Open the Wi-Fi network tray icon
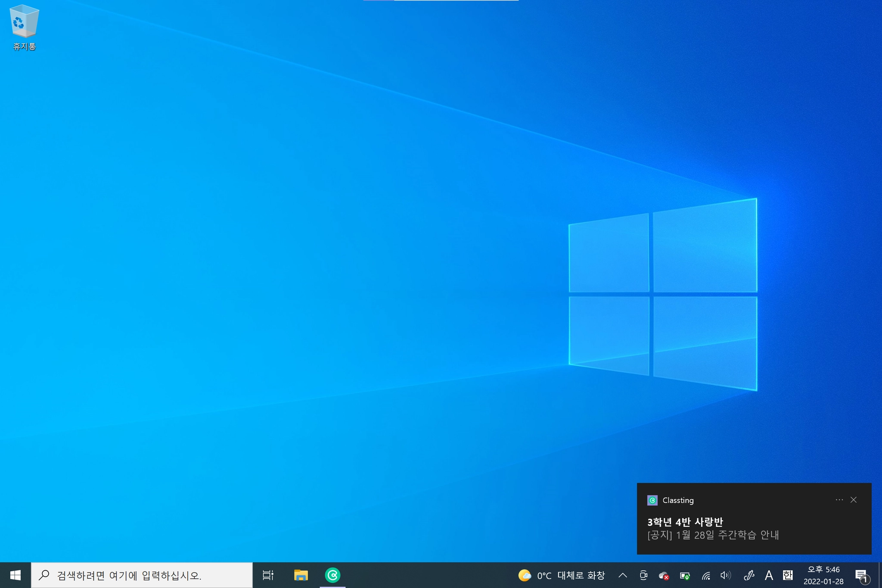This screenshot has height=588, width=882. [706, 576]
